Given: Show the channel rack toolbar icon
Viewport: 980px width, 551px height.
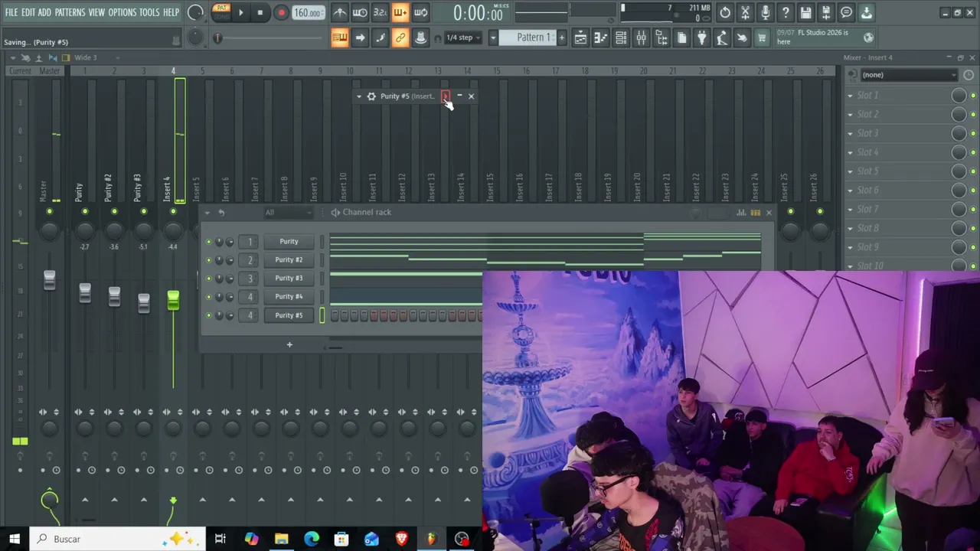Looking at the screenshot, I should 621,37.
